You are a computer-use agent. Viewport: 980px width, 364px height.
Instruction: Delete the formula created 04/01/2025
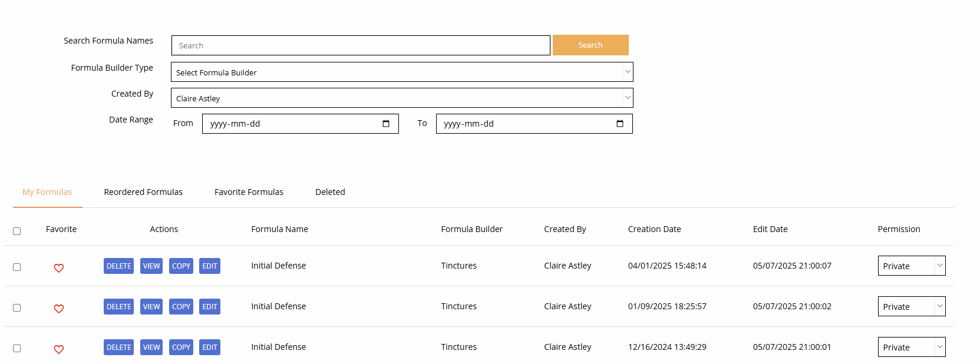(118, 266)
